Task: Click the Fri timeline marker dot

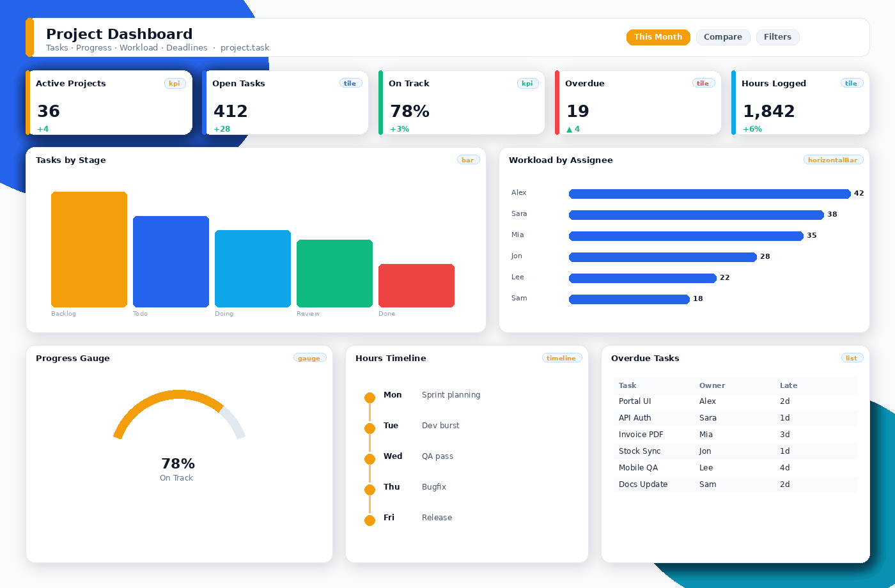Action: (370, 520)
